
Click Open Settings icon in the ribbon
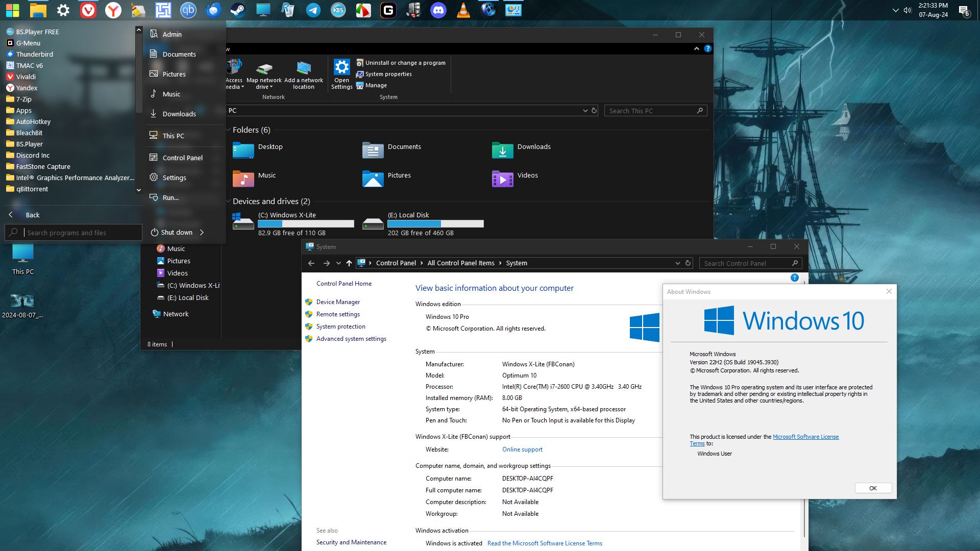coord(341,74)
